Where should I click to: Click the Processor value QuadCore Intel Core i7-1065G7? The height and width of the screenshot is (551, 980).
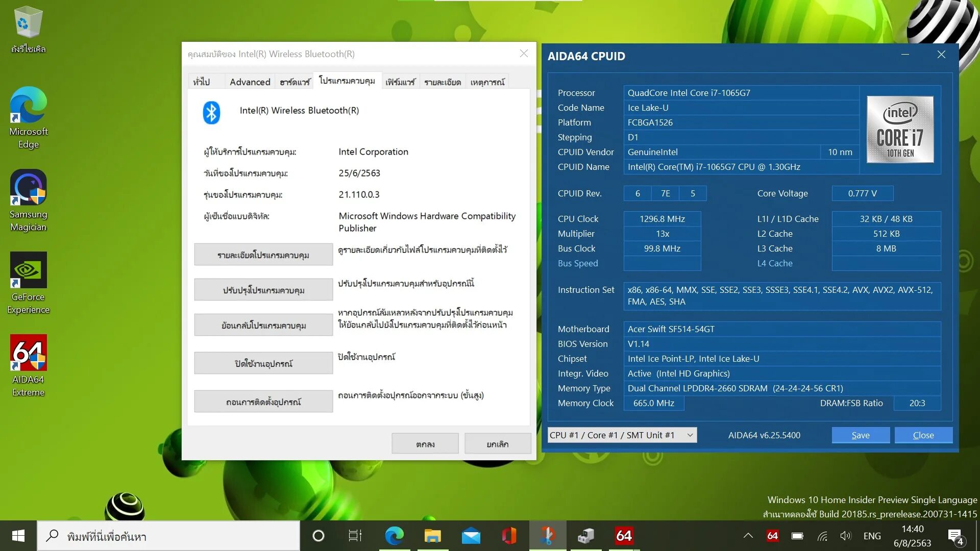tap(742, 93)
